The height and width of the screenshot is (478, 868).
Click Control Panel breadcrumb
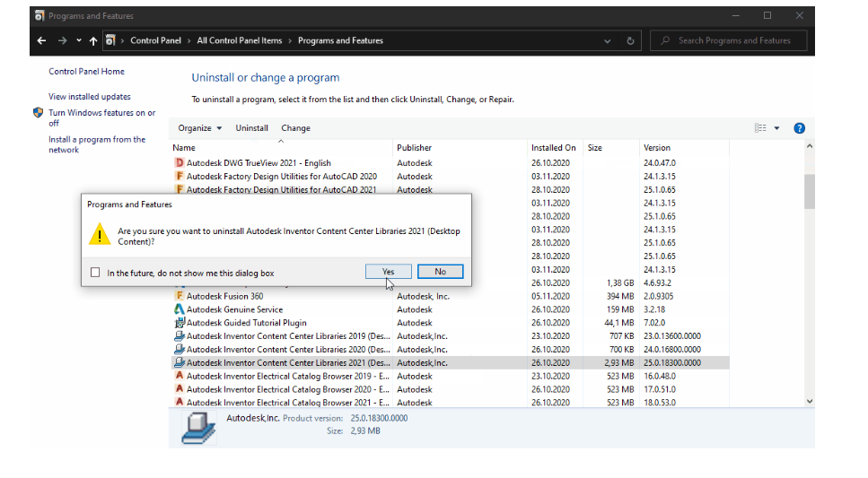pyautogui.click(x=155, y=40)
